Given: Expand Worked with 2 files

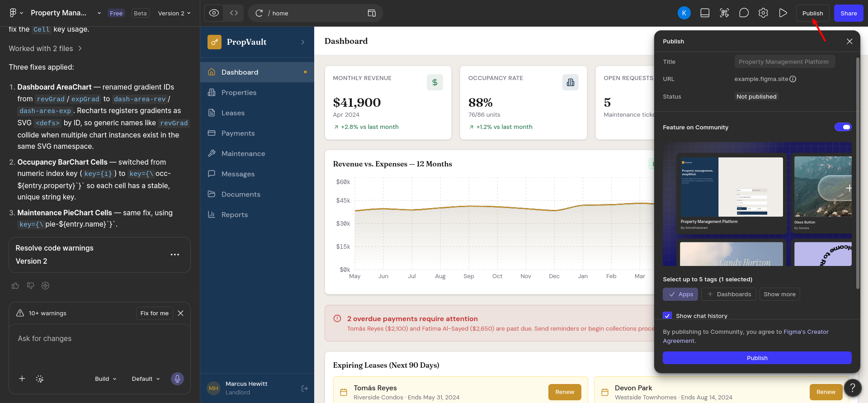Looking at the screenshot, I should (x=45, y=48).
